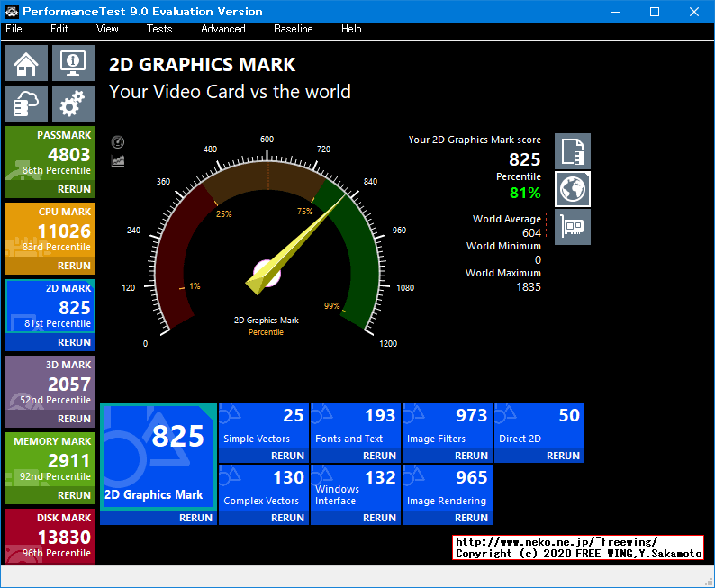
Task: Click the large 2D Graphics Mark tile
Action: click(158, 456)
